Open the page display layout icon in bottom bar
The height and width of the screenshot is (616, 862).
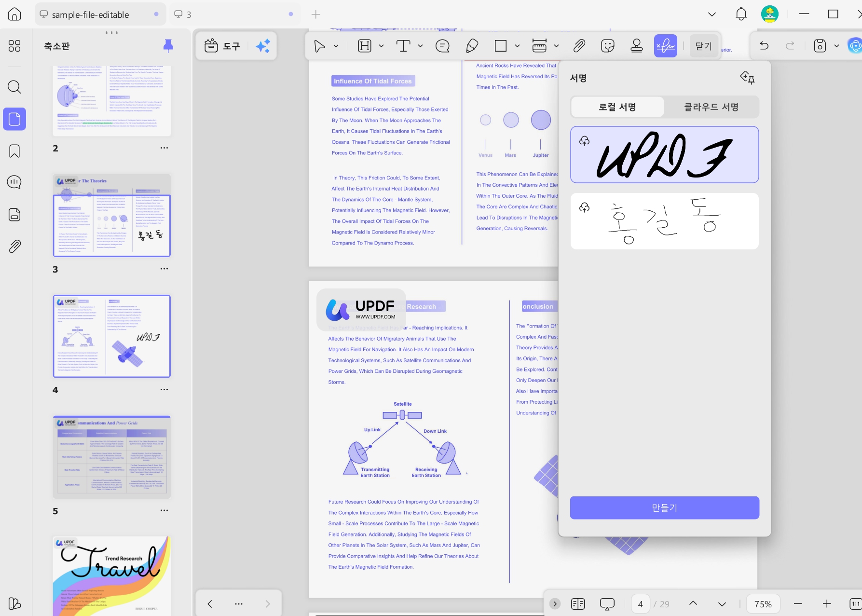(x=578, y=604)
